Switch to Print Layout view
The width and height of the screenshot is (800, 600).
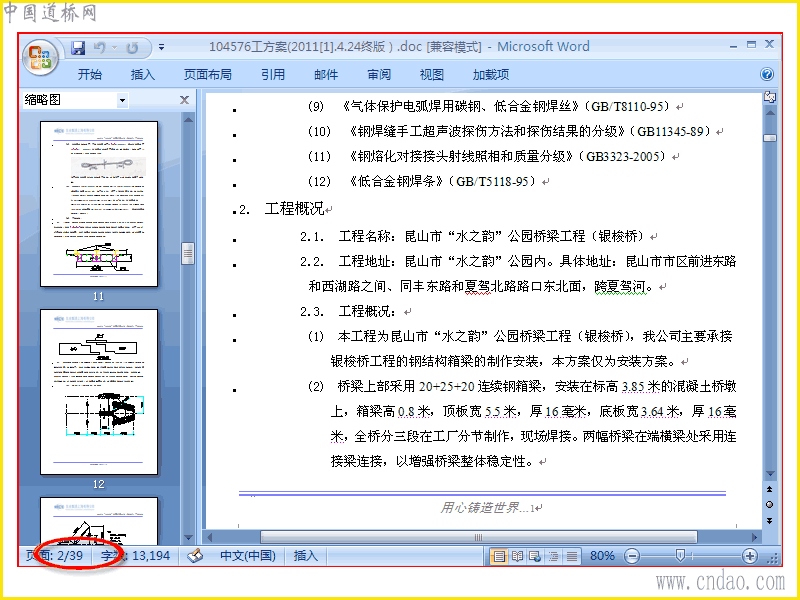[x=498, y=556]
